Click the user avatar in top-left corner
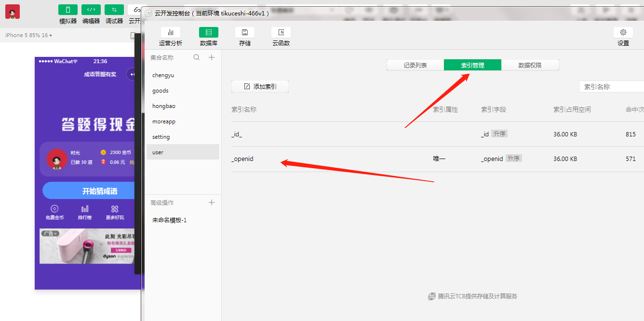Image resolution: width=644 pixels, height=321 pixels. (x=13, y=12)
